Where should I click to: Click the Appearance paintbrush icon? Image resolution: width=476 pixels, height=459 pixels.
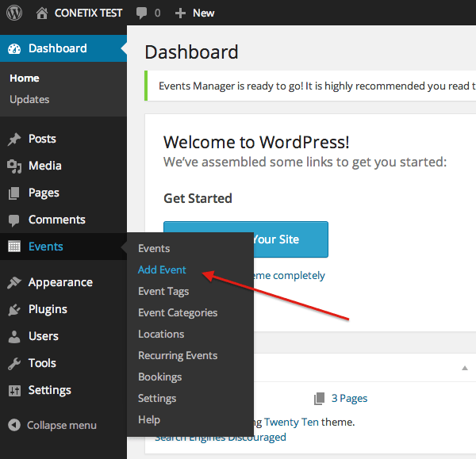tap(14, 282)
